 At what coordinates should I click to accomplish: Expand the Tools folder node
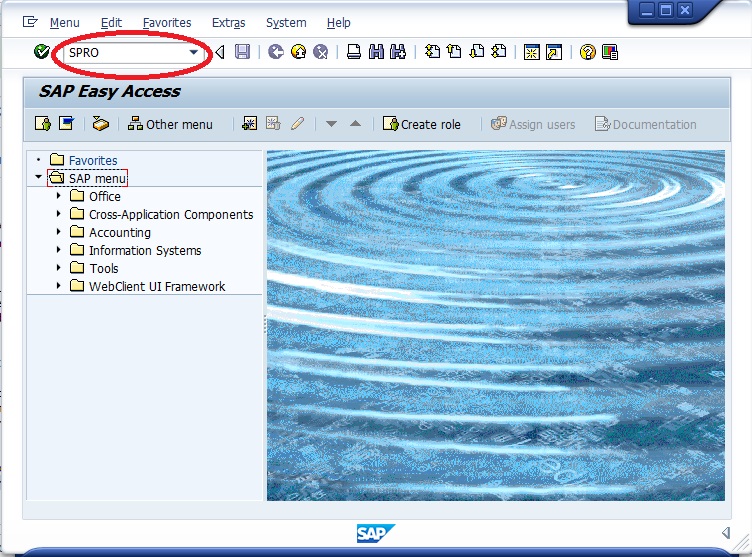coord(59,268)
